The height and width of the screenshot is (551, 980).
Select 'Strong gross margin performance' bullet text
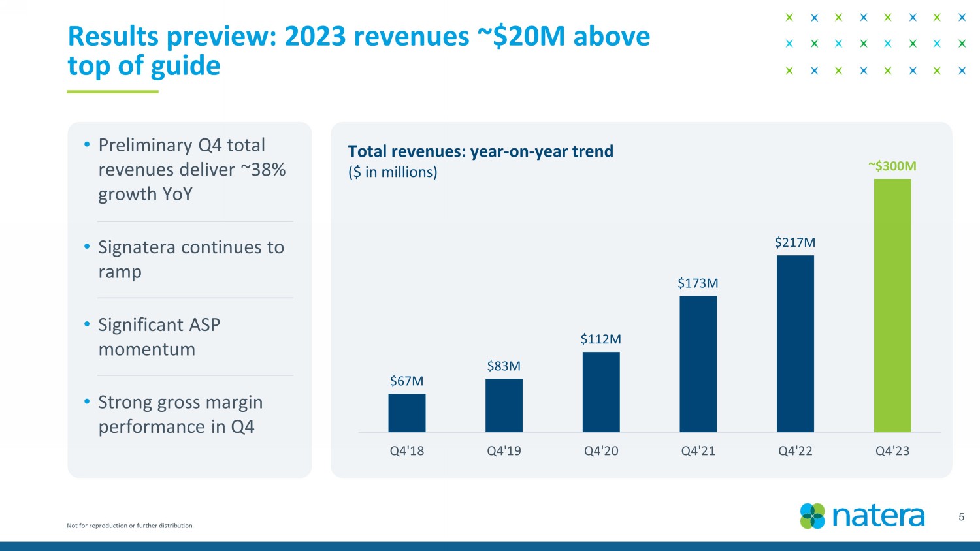tap(180, 414)
